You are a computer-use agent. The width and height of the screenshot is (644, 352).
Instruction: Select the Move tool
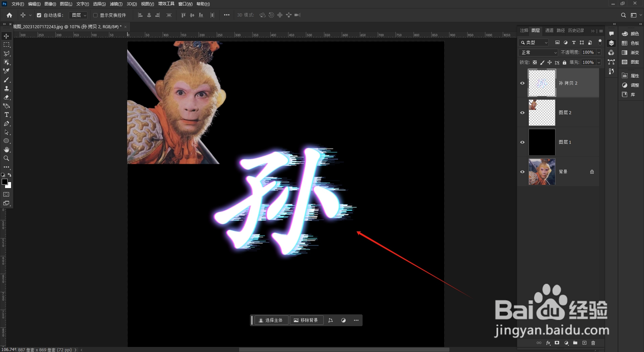(6, 36)
